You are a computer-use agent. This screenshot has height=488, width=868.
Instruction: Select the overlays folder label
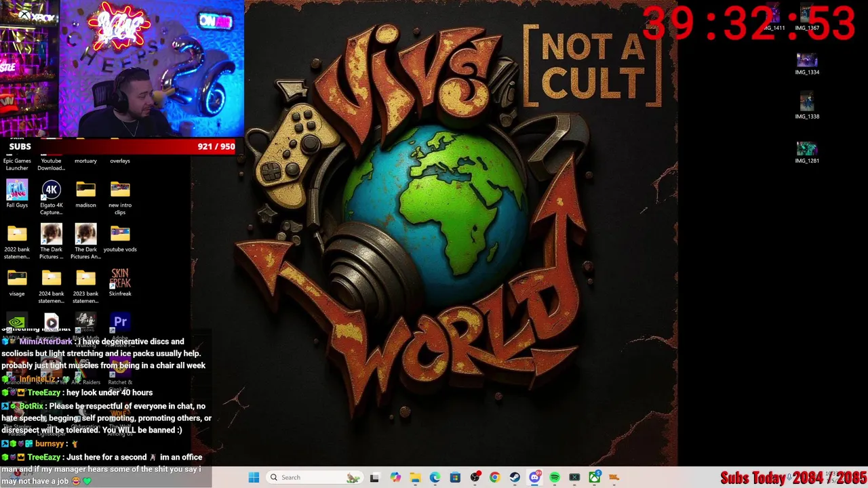[120, 161]
